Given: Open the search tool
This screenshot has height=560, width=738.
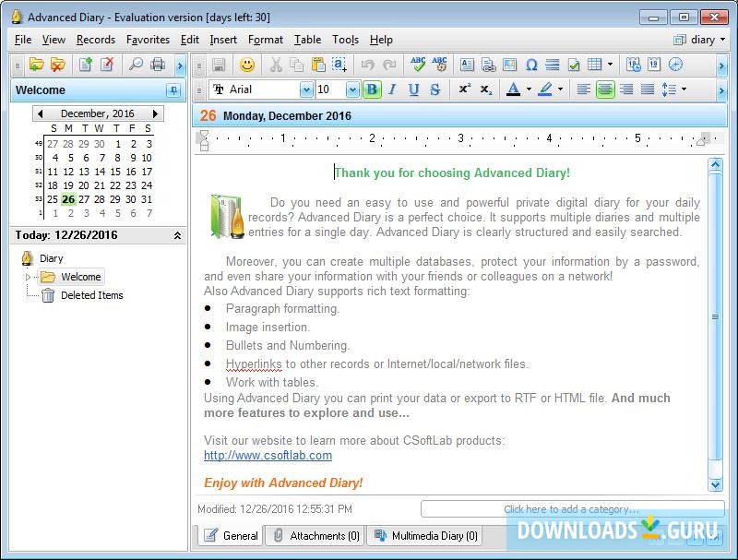Looking at the screenshot, I should pos(136,64).
